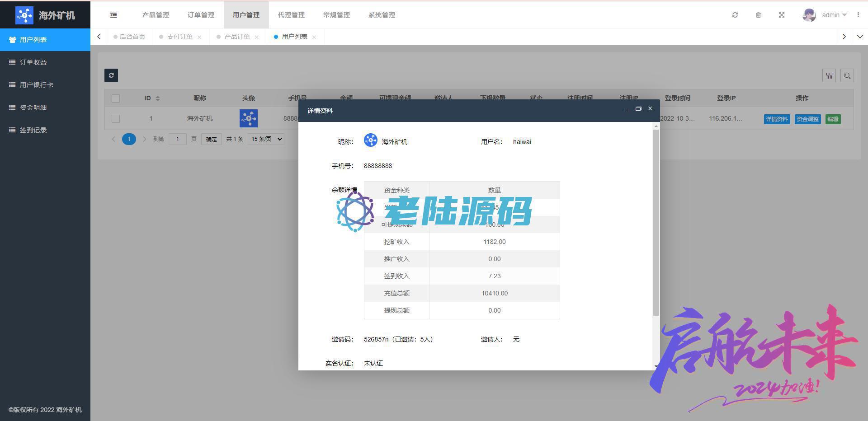Switch to the 产品订单 tab
868x421 pixels.
[237, 37]
